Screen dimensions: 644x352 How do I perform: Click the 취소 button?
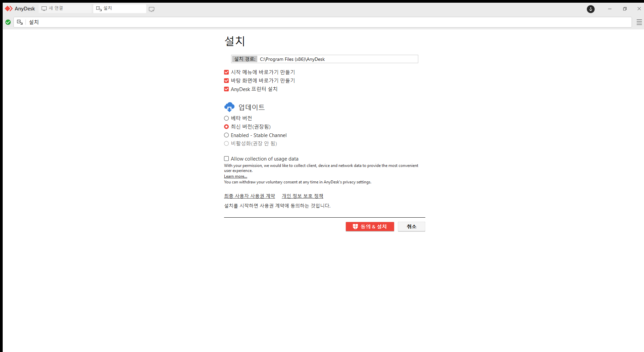(412, 227)
